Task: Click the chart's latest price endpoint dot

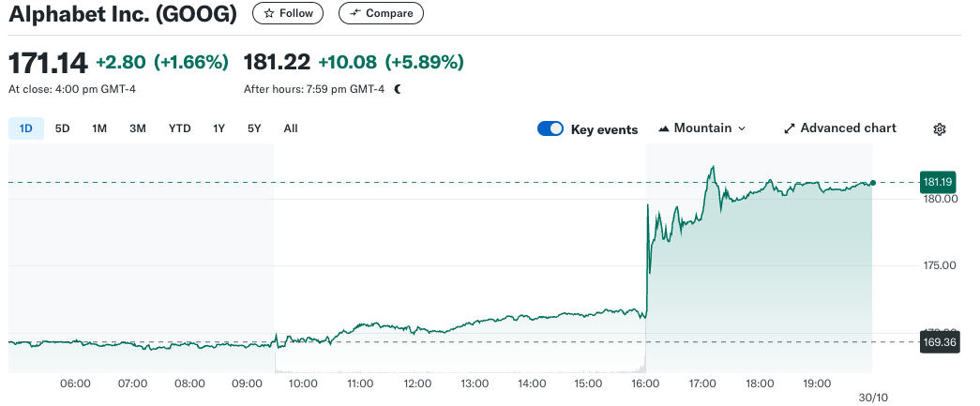Action: pyautogui.click(x=872, y=183)
